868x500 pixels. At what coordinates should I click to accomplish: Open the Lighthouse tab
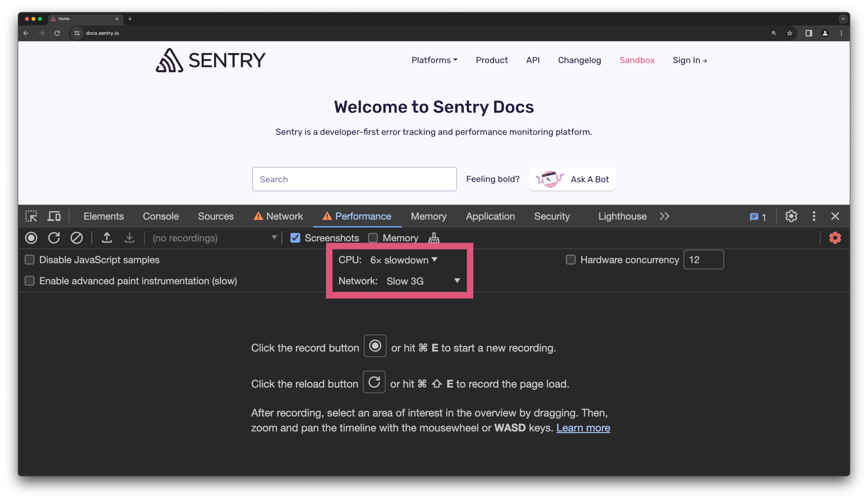coord(622,216)
